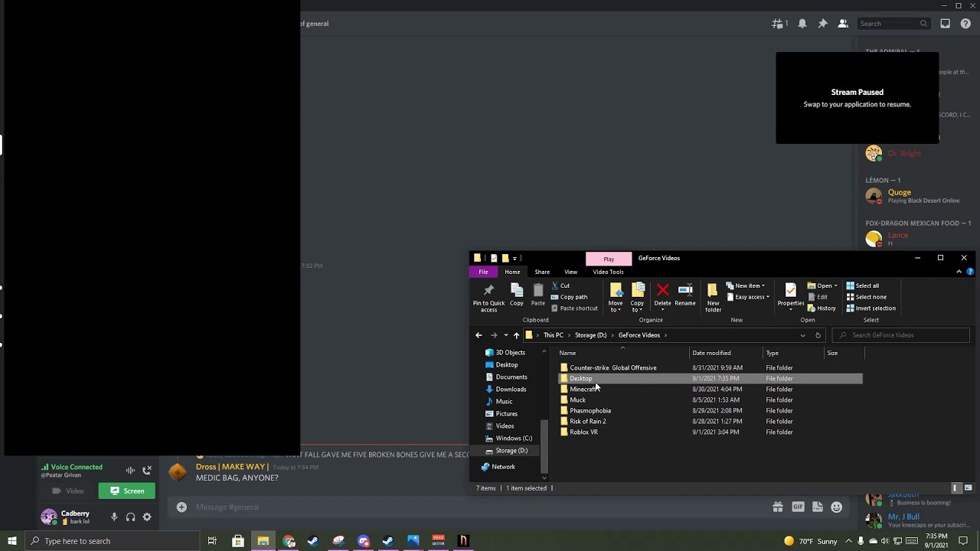Click the Copy ribbon button
Viewport: 980px width, 551px height.
pos(517,295)
